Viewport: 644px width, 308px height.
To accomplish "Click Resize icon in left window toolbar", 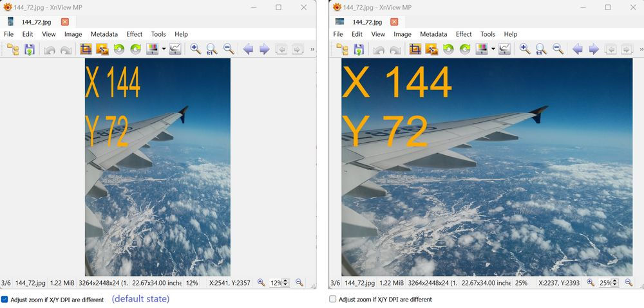I will pos(102,50).
